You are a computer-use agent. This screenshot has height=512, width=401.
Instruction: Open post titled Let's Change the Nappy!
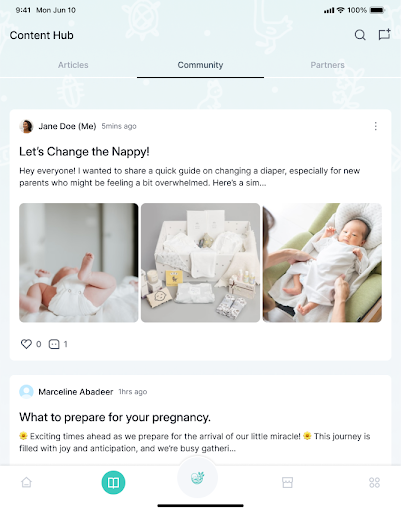pyautogui.click(x=84, y=152)
